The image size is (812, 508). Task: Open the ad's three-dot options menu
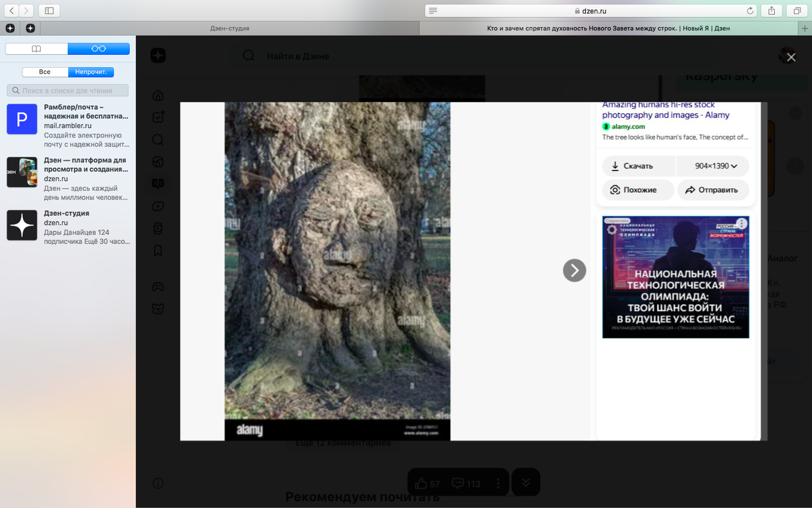(742, 223)
